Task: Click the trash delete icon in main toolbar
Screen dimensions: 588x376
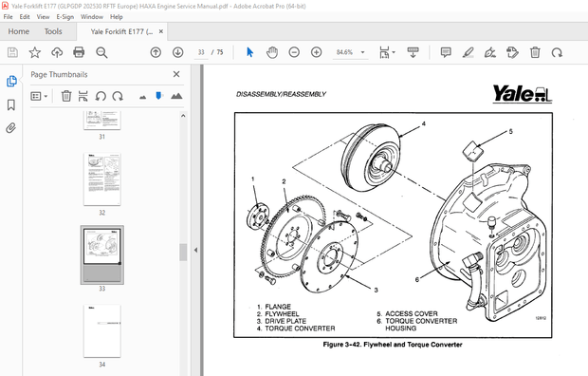Action: (x=535, y=52)
